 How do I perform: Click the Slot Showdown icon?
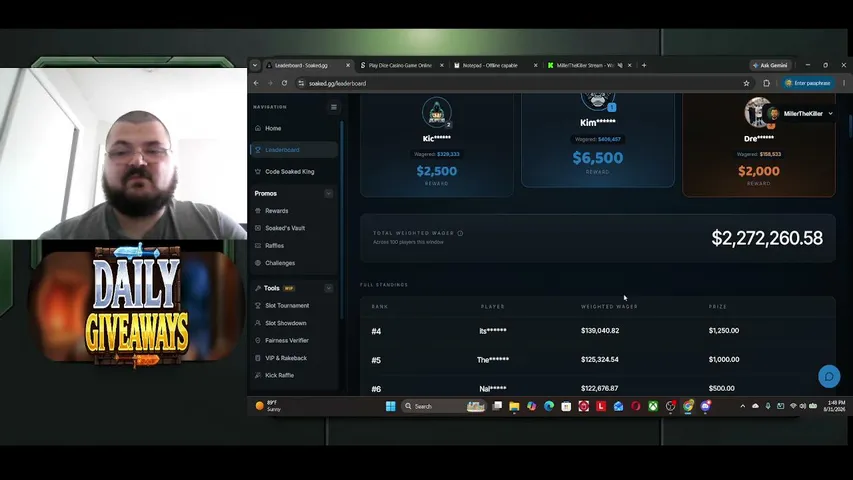point(258,323)
